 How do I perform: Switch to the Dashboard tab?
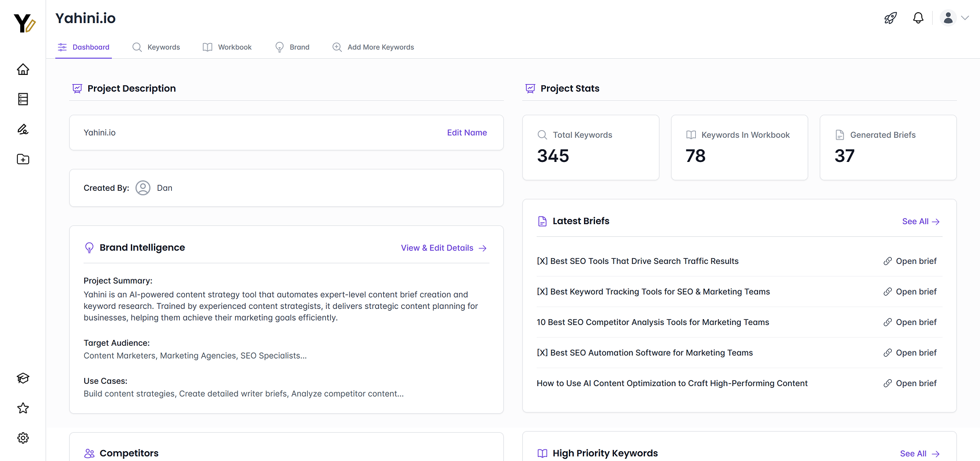pyautogui.click(x=84, y=47)
